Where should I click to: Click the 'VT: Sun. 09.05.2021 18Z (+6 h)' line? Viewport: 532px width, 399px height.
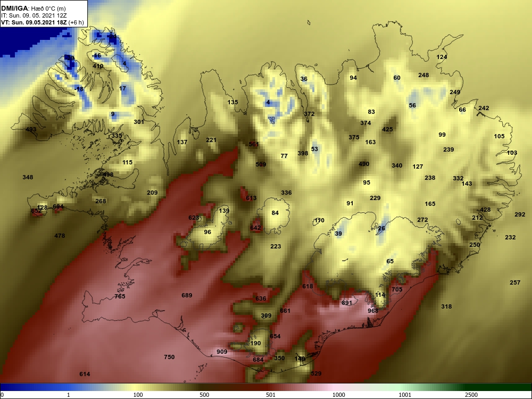[x=43, y=22]
